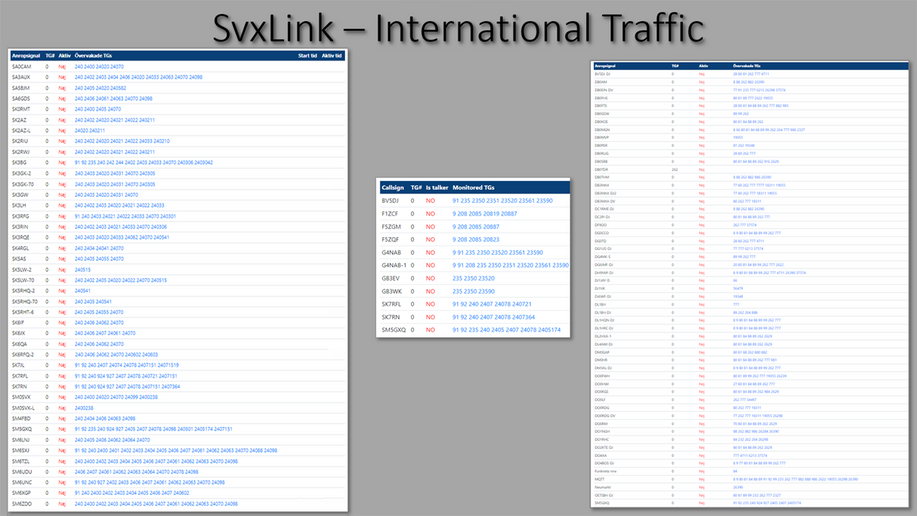Select callsign SK3GK-70 in the left table
Image resolution: width=917 pixels, height=516 pixels.
pos(23,184)
